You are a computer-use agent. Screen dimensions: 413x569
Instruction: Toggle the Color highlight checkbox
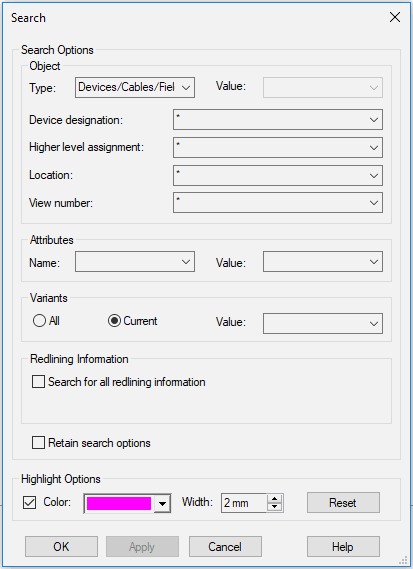pyautogui.click(x=29, y=503)
